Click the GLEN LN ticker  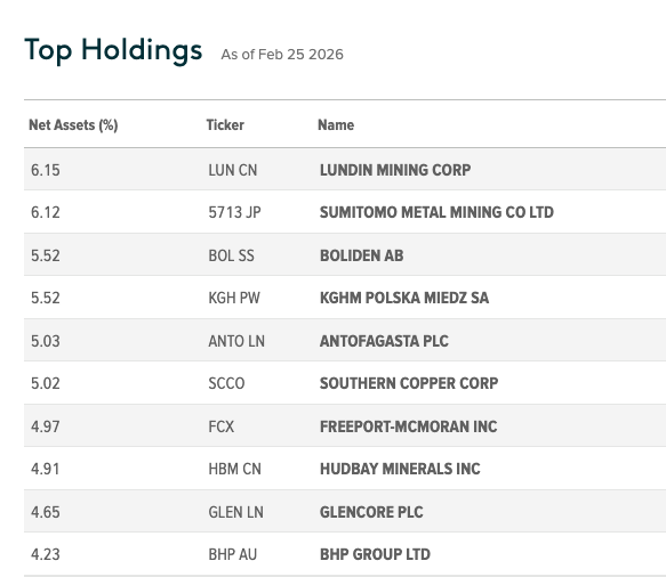pyautogui.click(x=236, y=511)
